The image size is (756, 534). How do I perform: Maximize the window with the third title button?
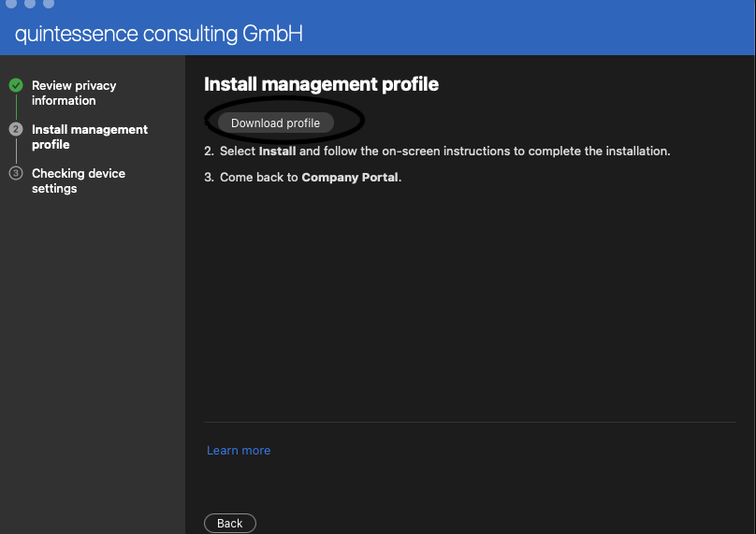(49, 4)
